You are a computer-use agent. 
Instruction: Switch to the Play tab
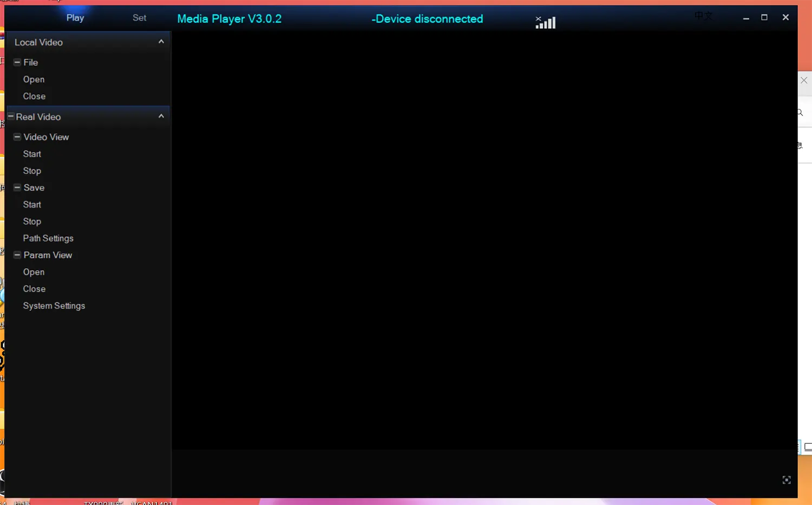click(x=75, y=18)
